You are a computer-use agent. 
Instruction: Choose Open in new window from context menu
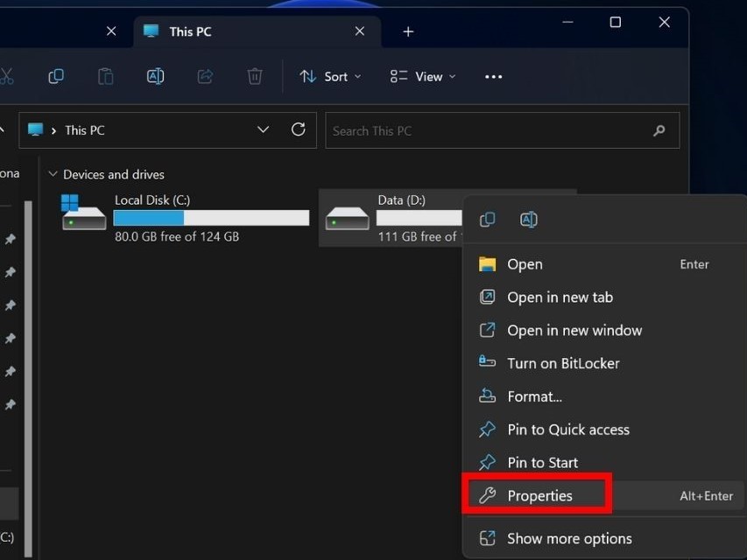pos(574,330)
